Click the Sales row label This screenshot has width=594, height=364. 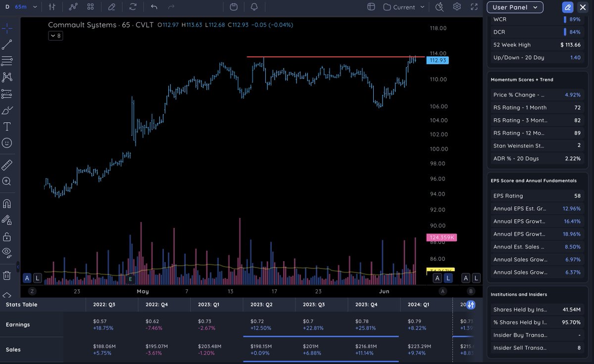point(13,350)
